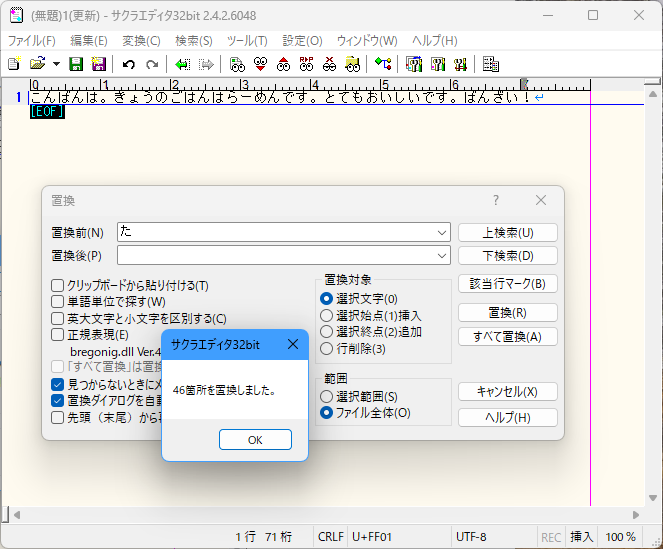663x549 pixels.
Task: Click the ヘルプ(H) dialog button
Action: tap(508, 417)
